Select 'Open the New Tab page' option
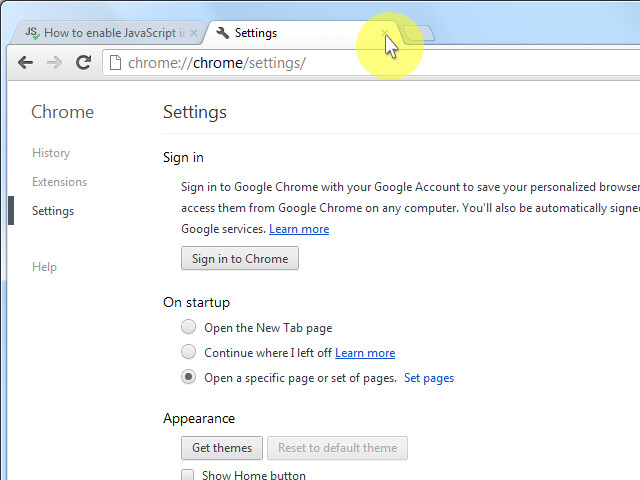Viewport: 640px width, 480px height. point(188,327)
